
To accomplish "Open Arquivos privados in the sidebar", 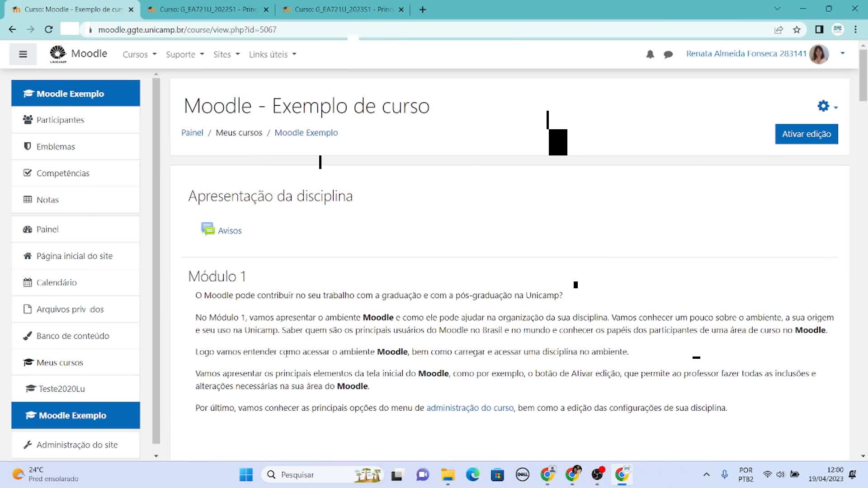I will click(75, 309).
